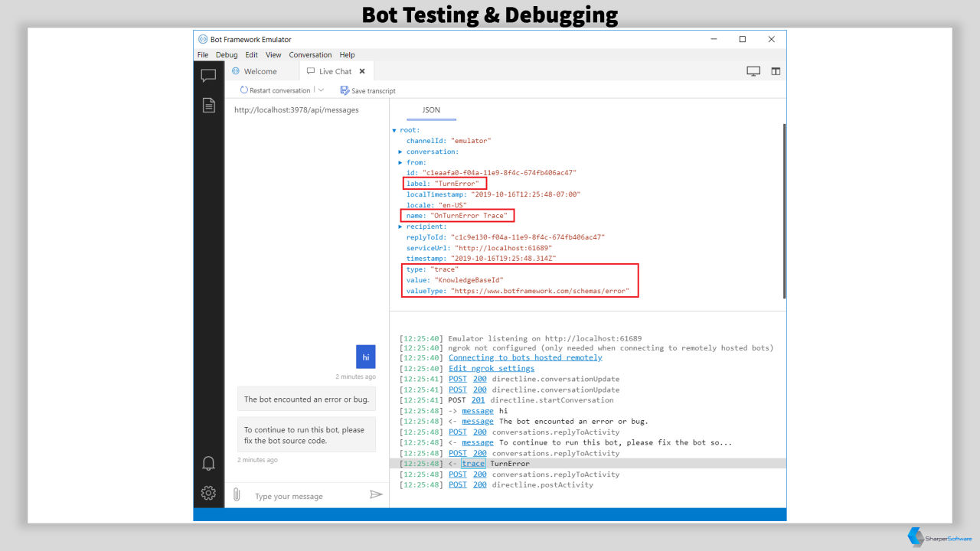Image resolution: width=980 pixels, height=551 pixels.
Task: Click the 'message hi' log link
Action: coord(478,410)
